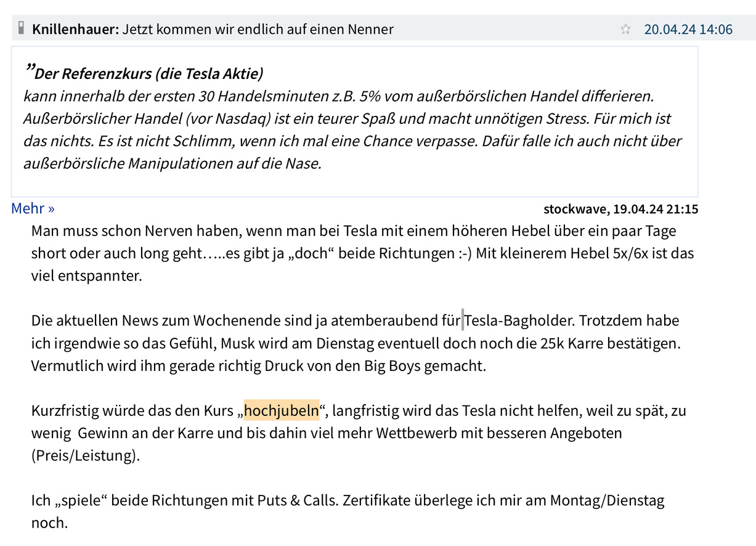Click the quoted text 'außerbörsliche Manipulationen auf die Nase.'

[x=173, y=164]
